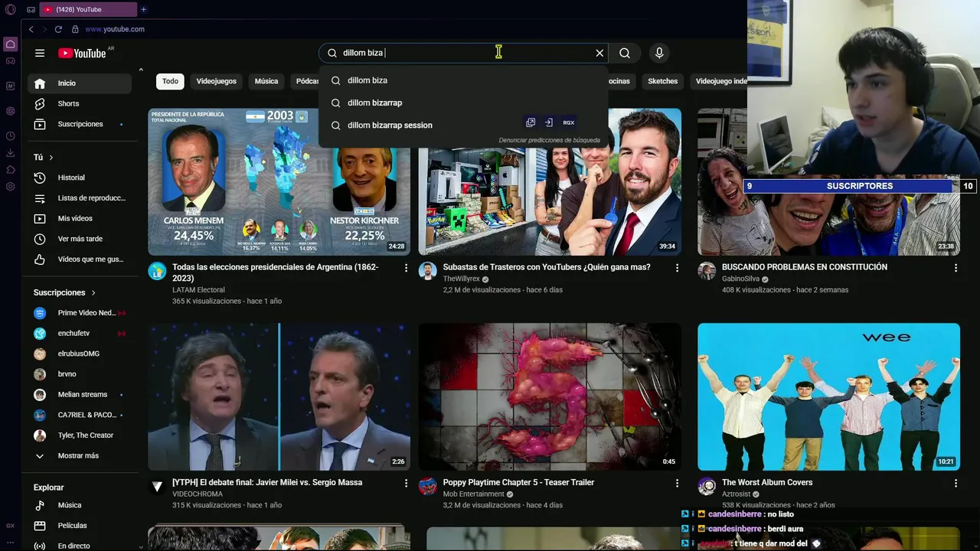980x551 pixels.
Task: Choose suggestion 'dillom biza'
Action: coord(463,80)
